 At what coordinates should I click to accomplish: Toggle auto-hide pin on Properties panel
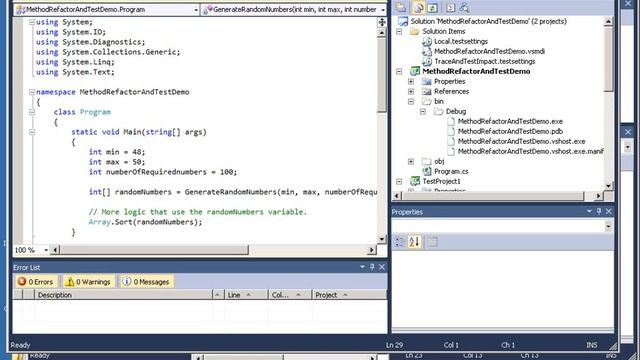coord(599,211)
